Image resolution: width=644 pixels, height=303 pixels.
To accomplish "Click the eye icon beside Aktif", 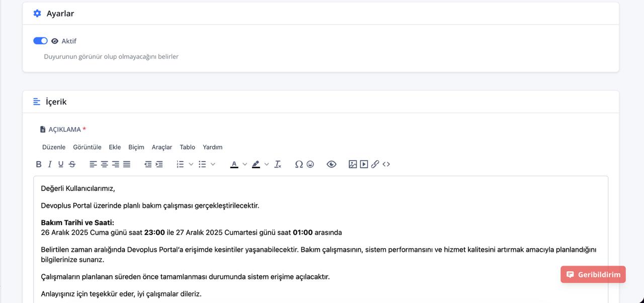I will click(55, 41).
